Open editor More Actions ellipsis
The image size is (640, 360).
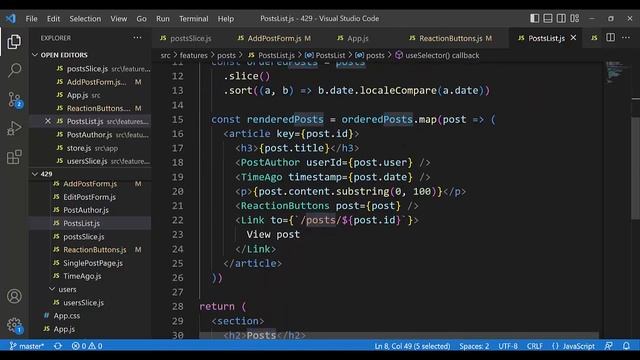coord(626,38)
